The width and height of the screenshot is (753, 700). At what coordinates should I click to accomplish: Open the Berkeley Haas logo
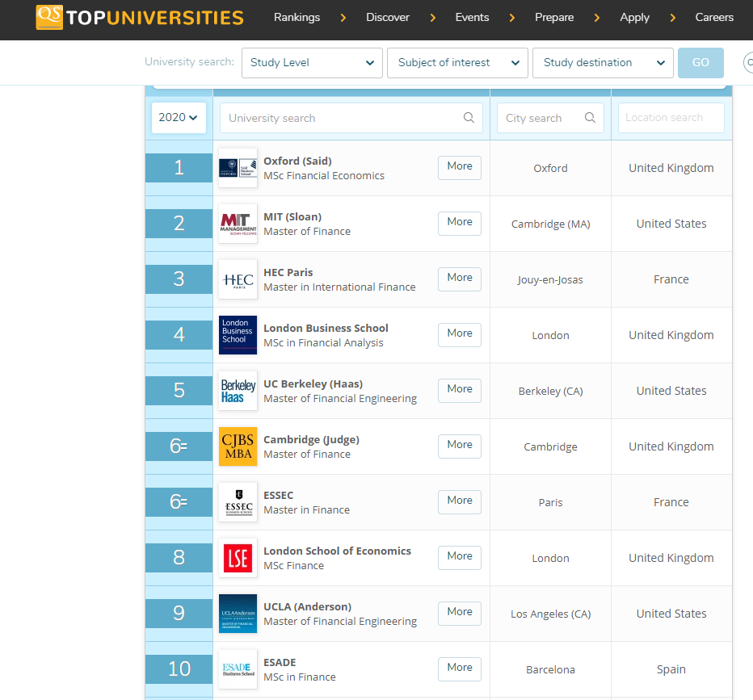pos(238,391)
